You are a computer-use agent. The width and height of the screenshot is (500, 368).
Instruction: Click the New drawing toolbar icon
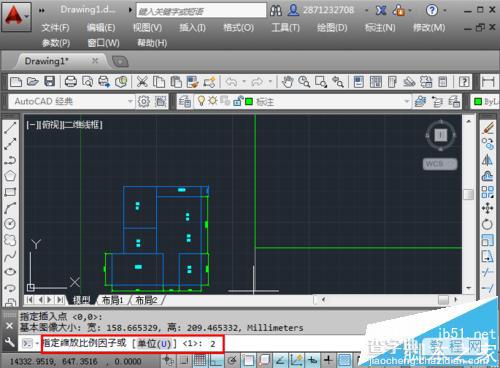tap(16, 82)
